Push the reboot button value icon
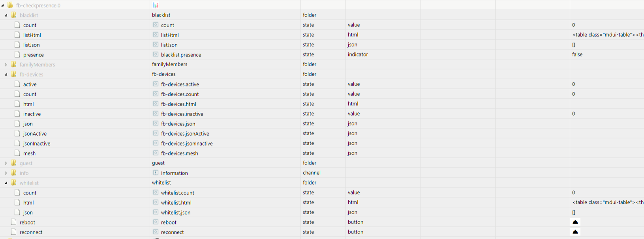Viewport: 644px width, 239px height. (575, 222)
